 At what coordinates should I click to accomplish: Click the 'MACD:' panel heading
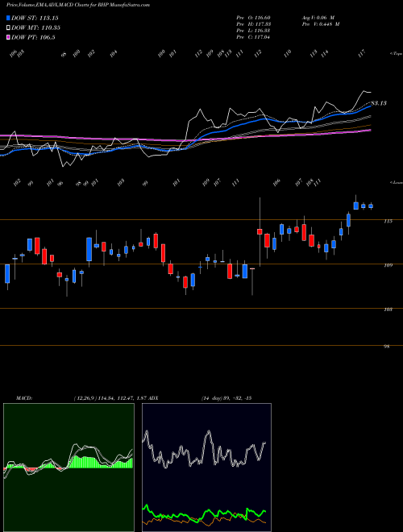click(x=23, y=398)
